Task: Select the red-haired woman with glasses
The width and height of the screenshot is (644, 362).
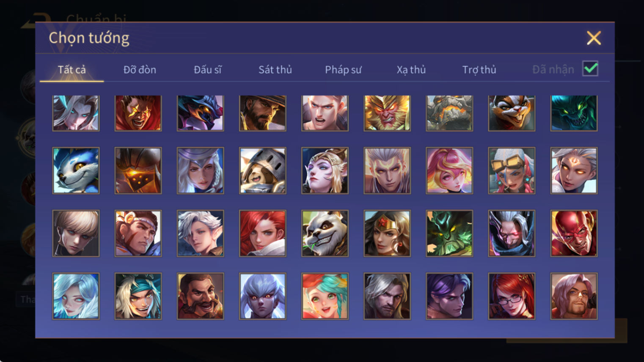Action: tap(512, 296)
